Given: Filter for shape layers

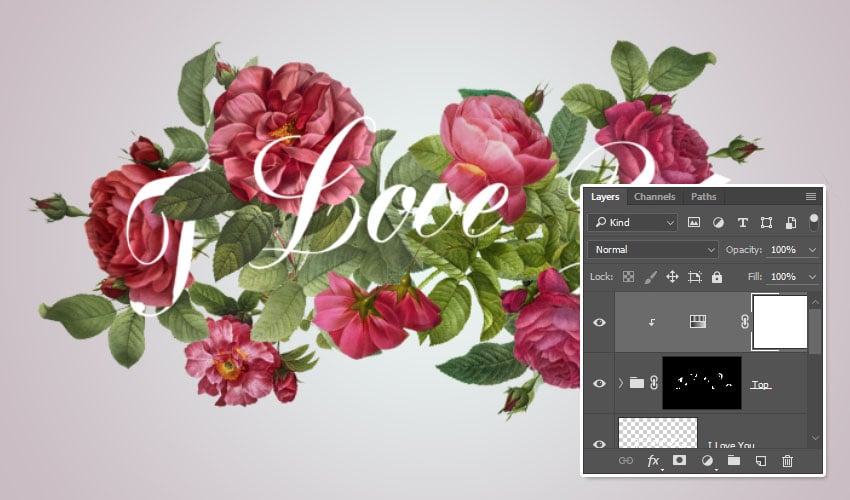Looking at the screenshot, I should click(766, 222).
